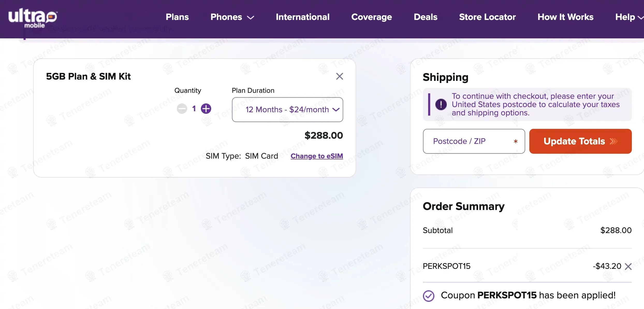Click the Update Totals button
This screenshot has height=309, width=644.
tap(575, 141)
